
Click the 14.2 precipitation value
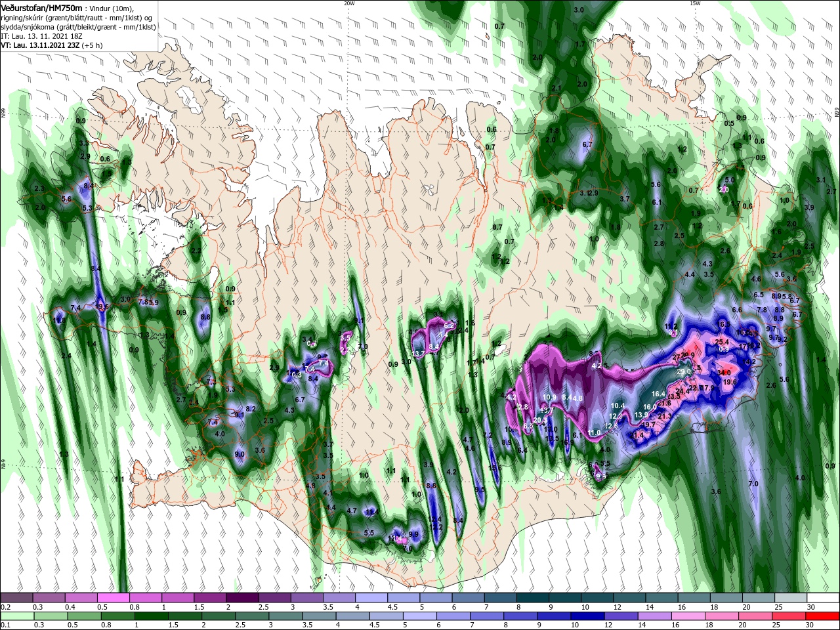pyautogui.click(x=750, y=362)
